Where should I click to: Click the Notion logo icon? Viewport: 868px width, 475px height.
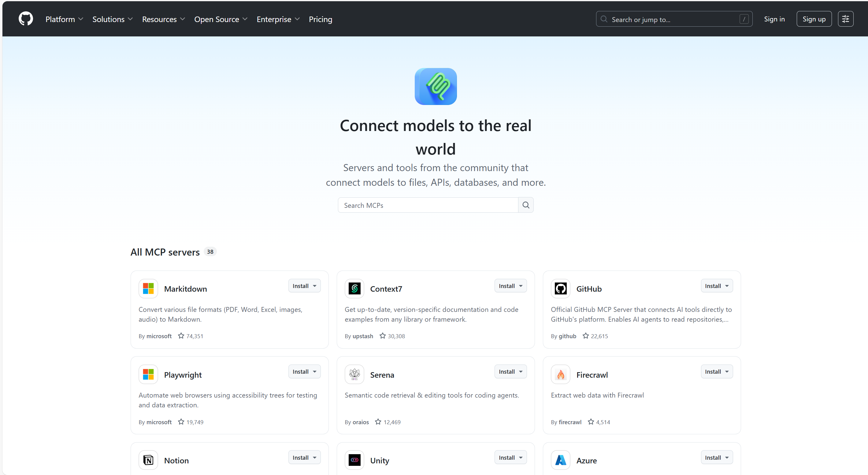click(x=148, y=460)
